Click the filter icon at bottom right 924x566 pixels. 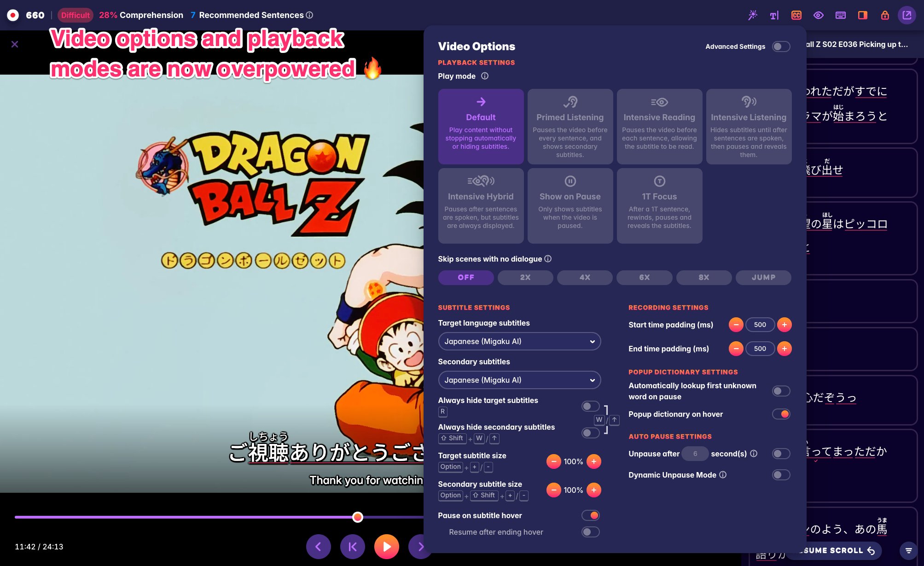908,550
